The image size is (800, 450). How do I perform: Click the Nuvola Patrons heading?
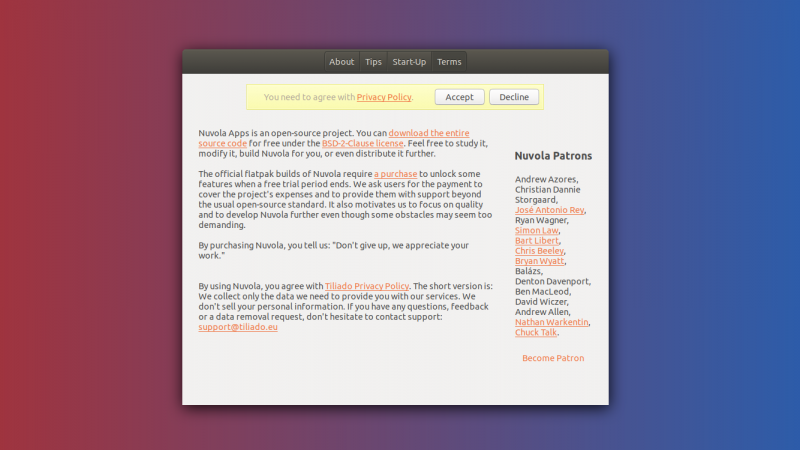pos(553,156)
